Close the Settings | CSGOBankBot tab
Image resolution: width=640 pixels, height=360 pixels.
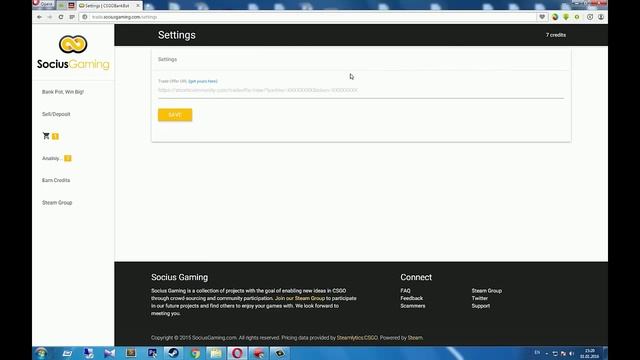point(138,6)
